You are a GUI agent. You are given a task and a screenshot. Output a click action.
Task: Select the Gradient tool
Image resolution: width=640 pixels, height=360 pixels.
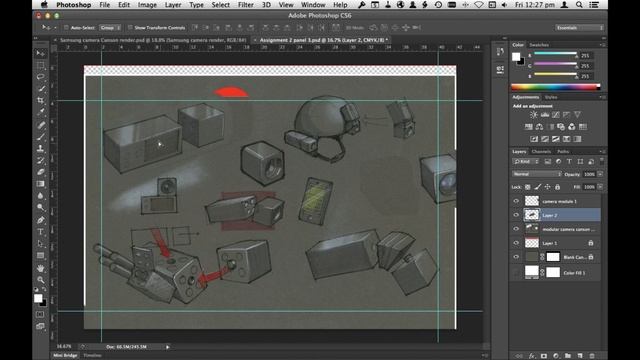40,184
